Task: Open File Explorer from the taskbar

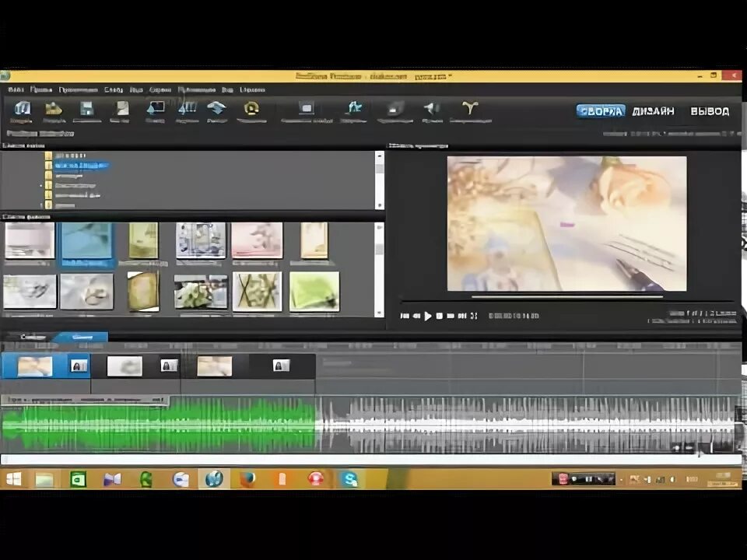Action: pos(44,479)
